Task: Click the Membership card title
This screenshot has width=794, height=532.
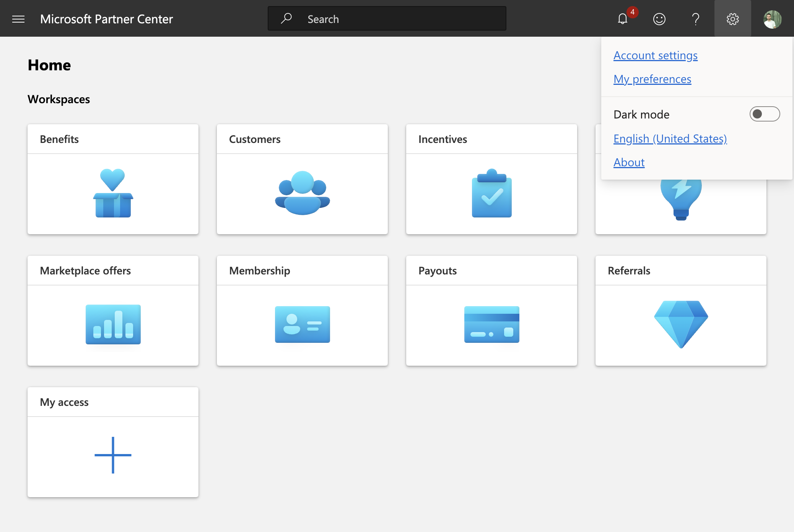Action: point(260,271)
